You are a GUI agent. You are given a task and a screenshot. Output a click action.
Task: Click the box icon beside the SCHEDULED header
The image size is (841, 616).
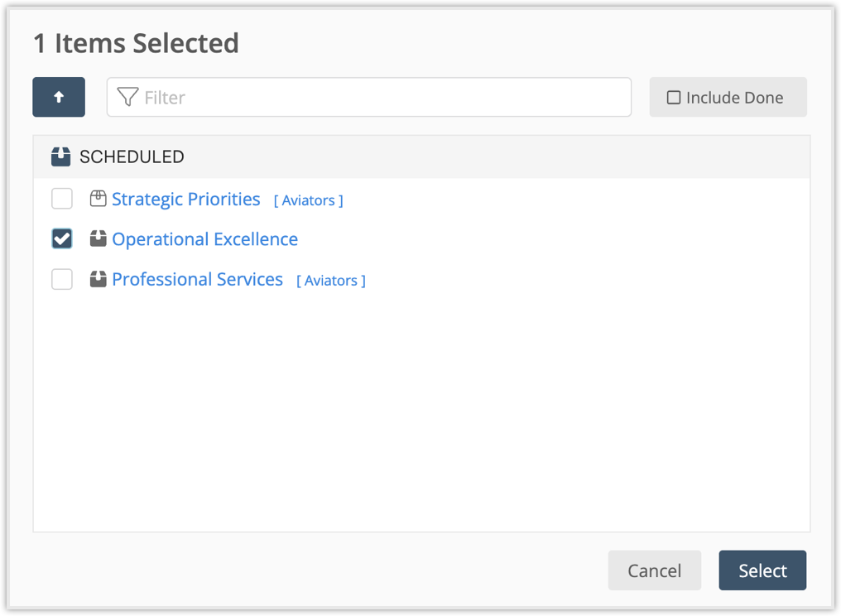60,156
